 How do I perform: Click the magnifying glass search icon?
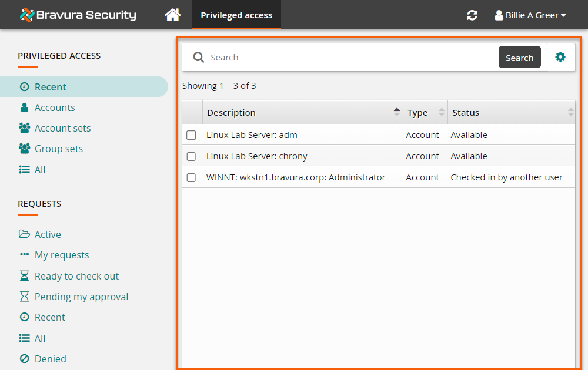pos(199,58)
